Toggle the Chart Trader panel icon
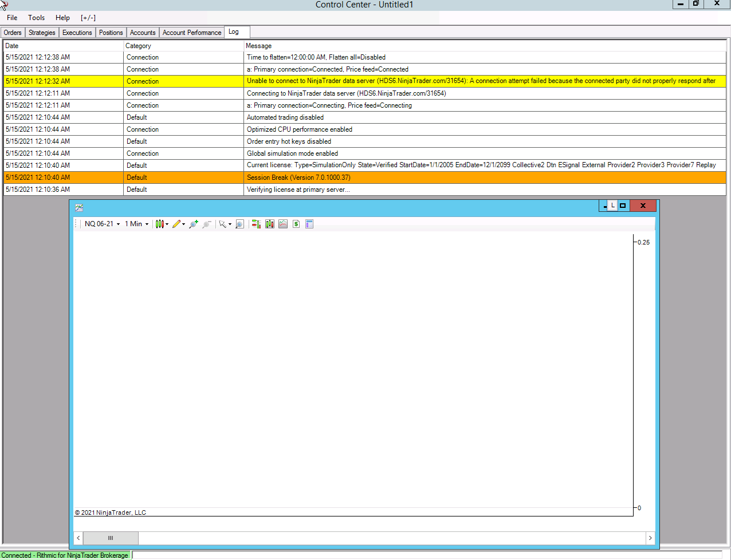 pyautogui.click(x=256, y=224)
